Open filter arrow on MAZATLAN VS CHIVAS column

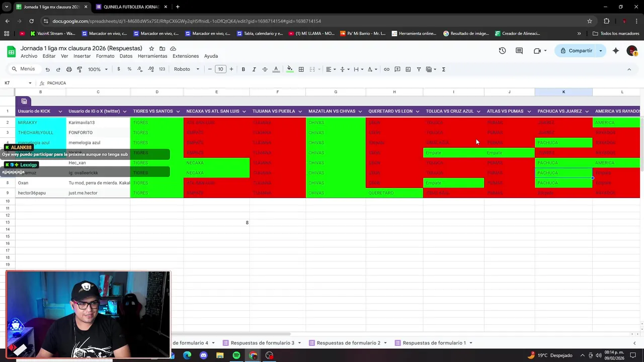361,111
